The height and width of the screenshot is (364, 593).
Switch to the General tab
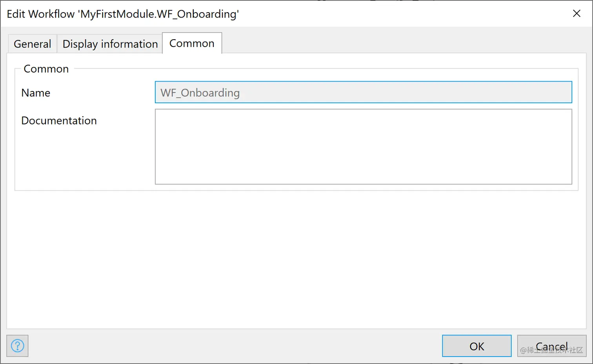tap(32, 44)
